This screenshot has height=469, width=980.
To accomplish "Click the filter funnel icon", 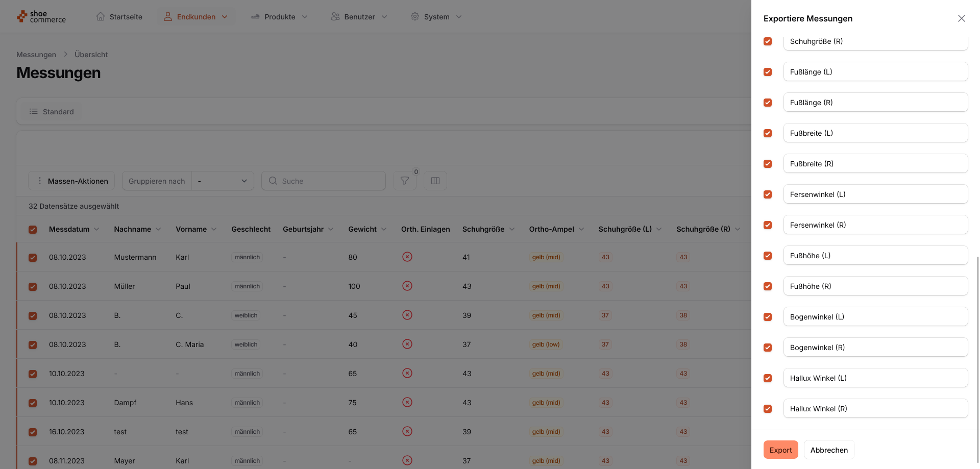I will 404,181.
